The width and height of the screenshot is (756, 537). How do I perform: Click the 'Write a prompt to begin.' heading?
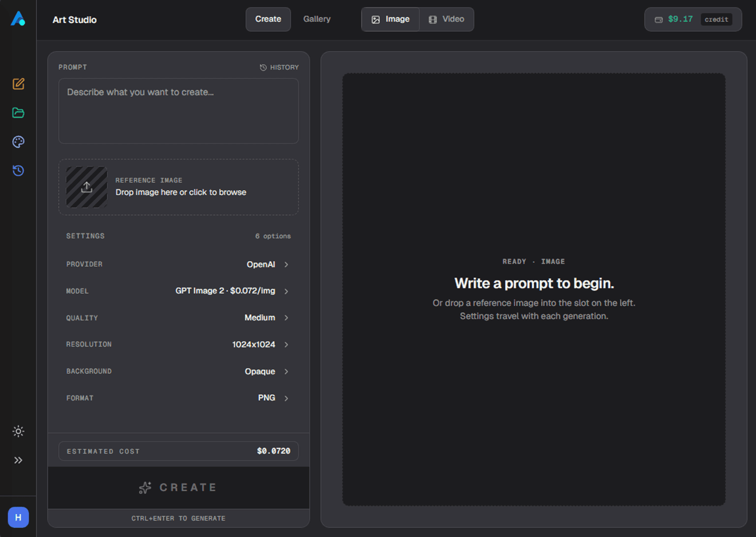[534, 283]
